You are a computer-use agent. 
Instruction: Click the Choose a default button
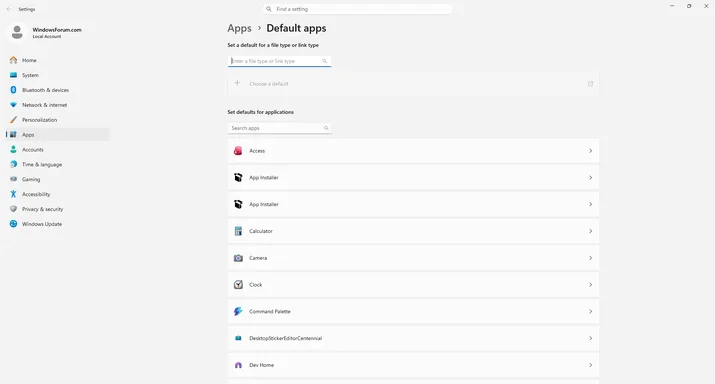pos(413,84)
